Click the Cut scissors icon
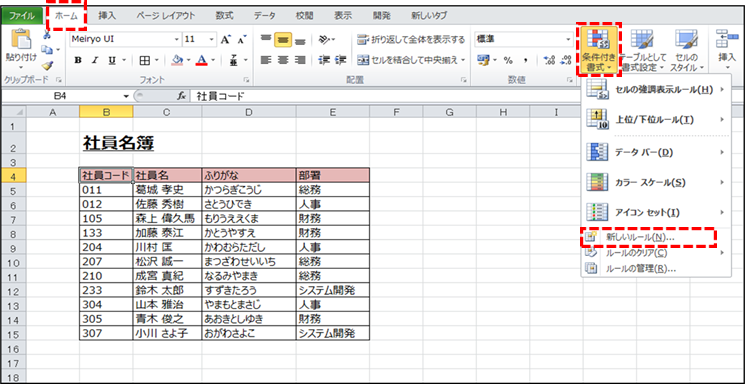This screenshot has width=745, height=384. (x=47, y=34)
